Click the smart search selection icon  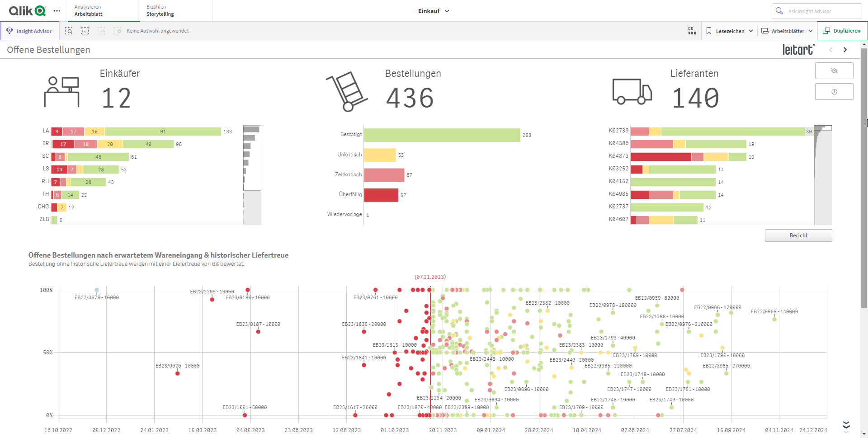[x=69, y=31]
